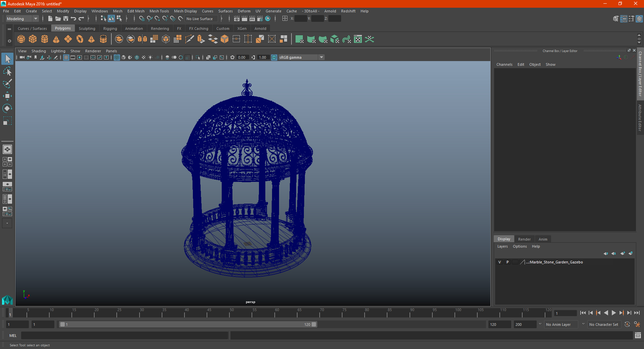This screenshot has width=644, height=349.
Task: Click the play forwards button
Action: (x=613, y=313)
